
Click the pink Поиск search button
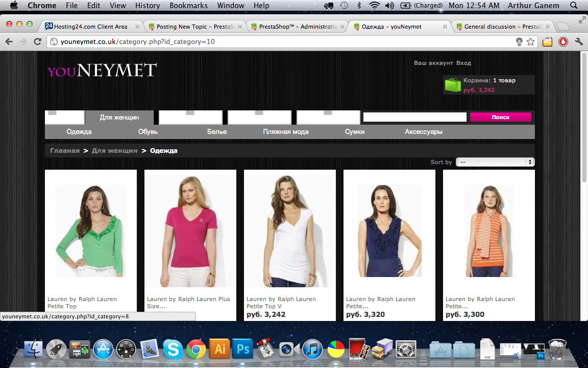point(501,117)
